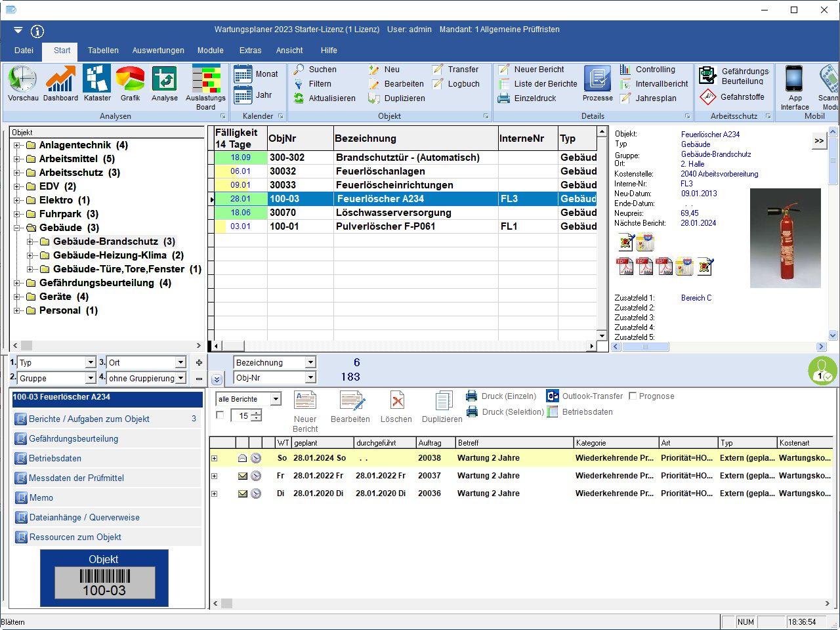The height and width of the screenshot is (630, 840).
Task: Open the 'alle Berichte' dropdown
Action: click(276, 399)
